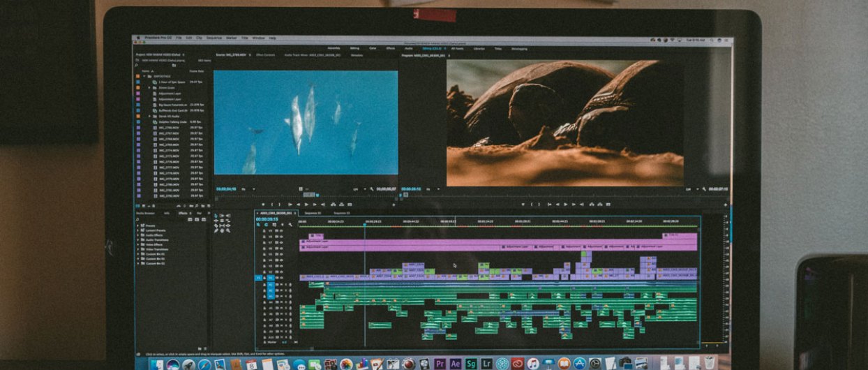Screen dimensions: 868x370
Task: Toggle the eye visibility for track V1
Action: tap(279, 278)
